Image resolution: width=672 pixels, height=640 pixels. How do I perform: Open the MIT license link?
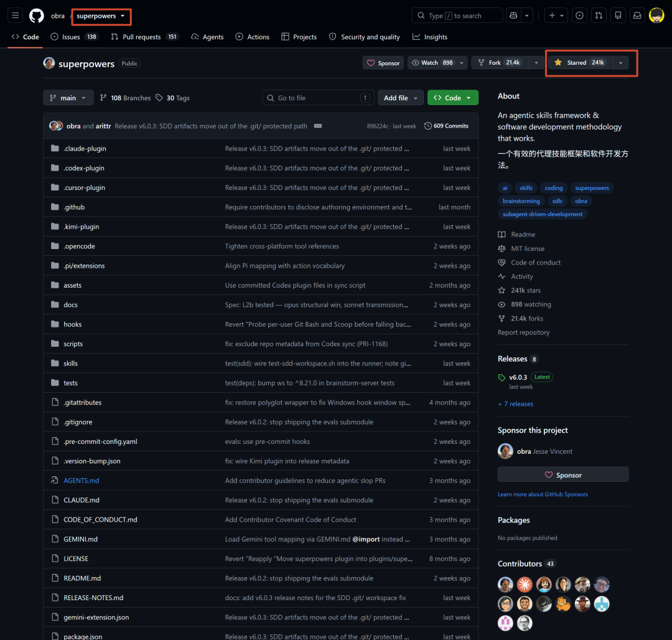(528, 248)
